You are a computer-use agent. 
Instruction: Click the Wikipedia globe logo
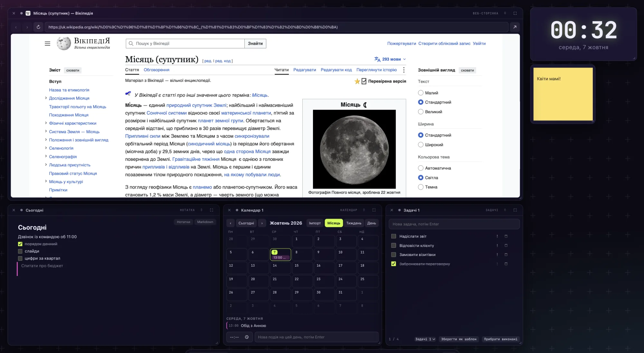click(64, 44)
